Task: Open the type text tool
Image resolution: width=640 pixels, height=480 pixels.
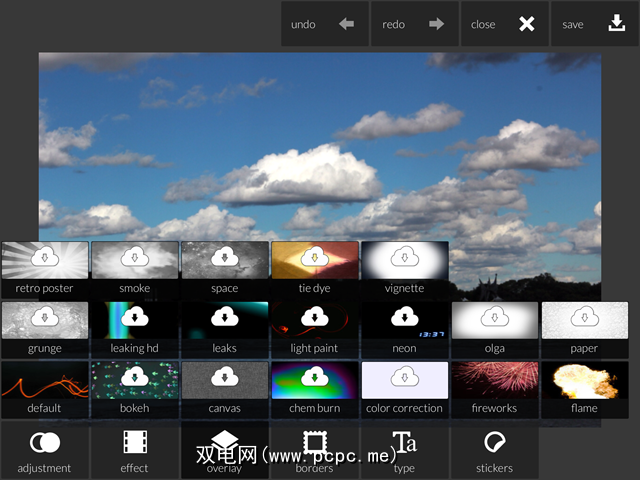Action: tap(404, 450)
